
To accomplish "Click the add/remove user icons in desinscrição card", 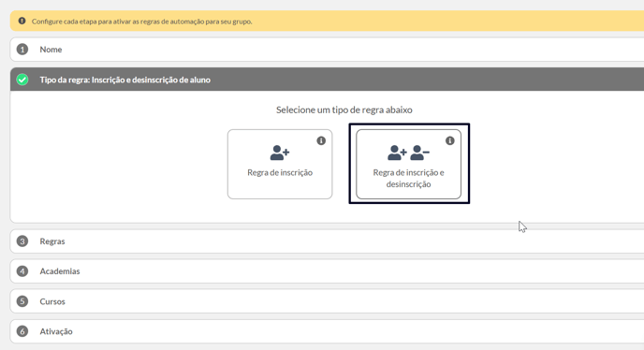I will point(409,153).
